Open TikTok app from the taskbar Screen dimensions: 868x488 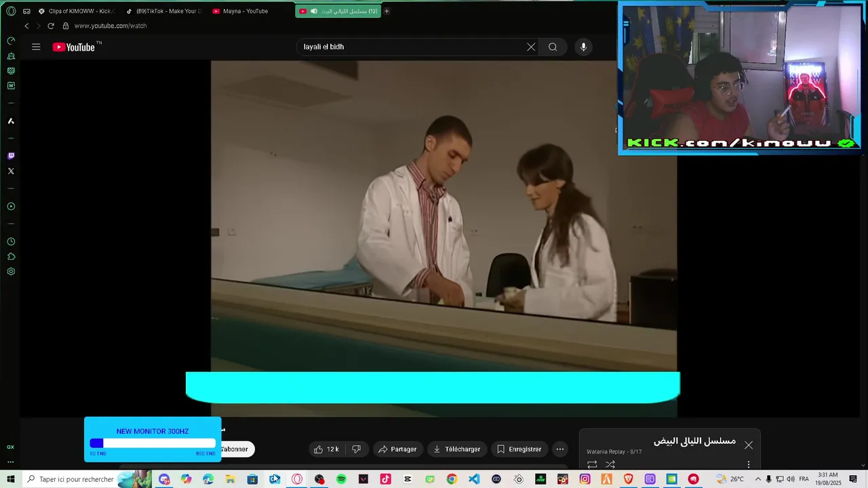(385, 479)
